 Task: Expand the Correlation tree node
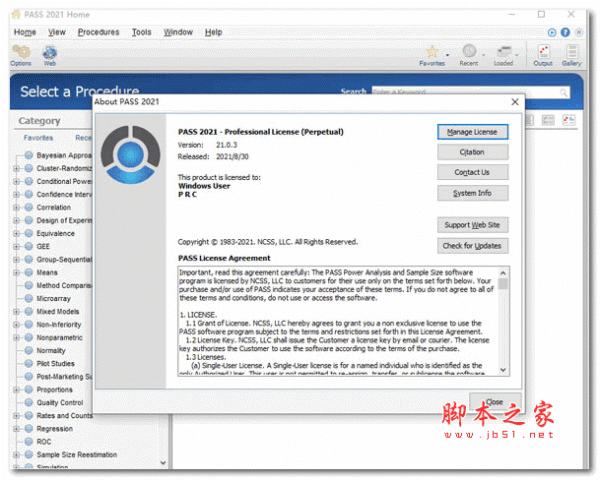pyautogui.click(x=16, y=207)
